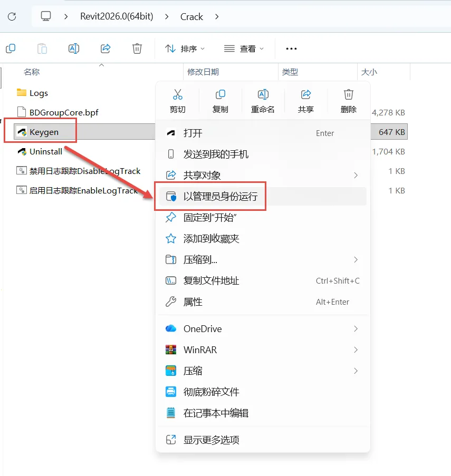Open the three-dot See more menu

coord(291,48)
